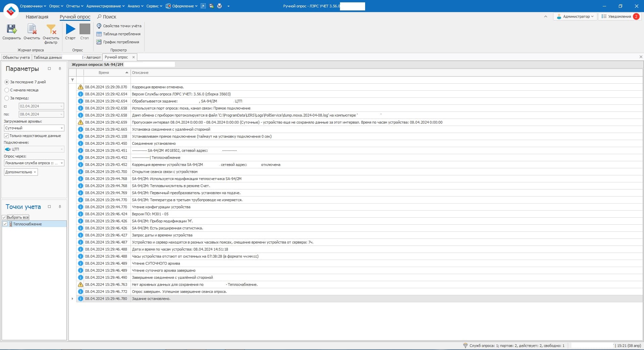The image size is (644, 350).
Task: Open the Уведомления notifications button
Action: click(x=620, y=16)
